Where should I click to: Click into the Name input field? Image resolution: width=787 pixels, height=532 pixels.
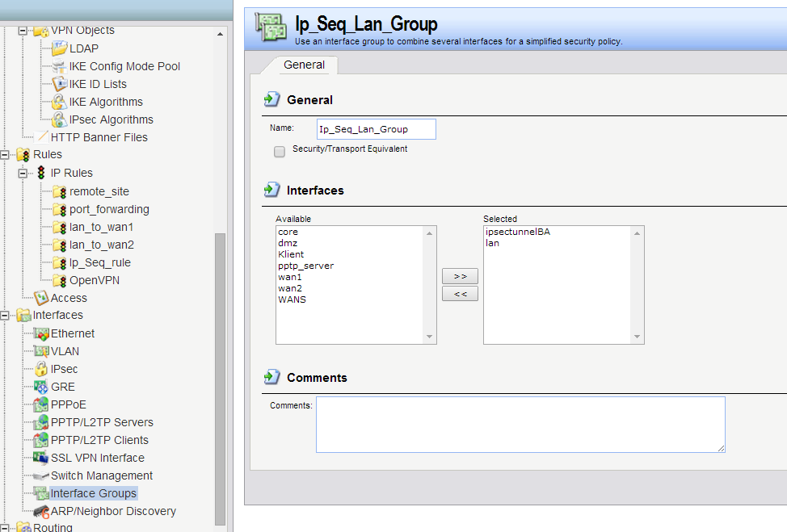(x=376, y=129)
